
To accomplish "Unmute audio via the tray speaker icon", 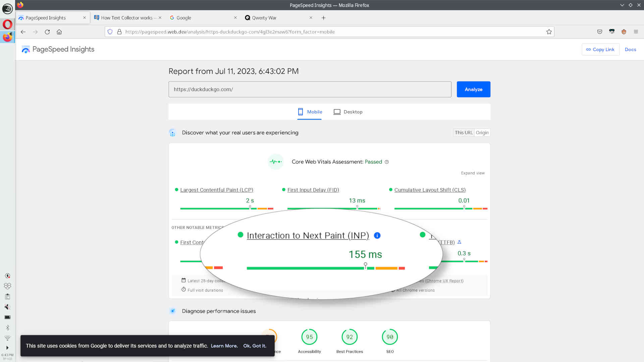I will (x=7, y=307).
